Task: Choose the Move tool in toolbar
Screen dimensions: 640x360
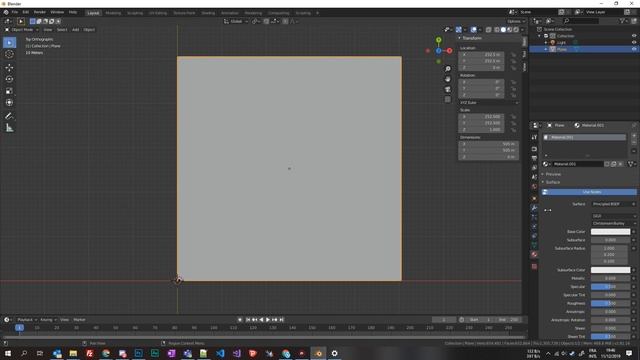Action: (9, 68)
